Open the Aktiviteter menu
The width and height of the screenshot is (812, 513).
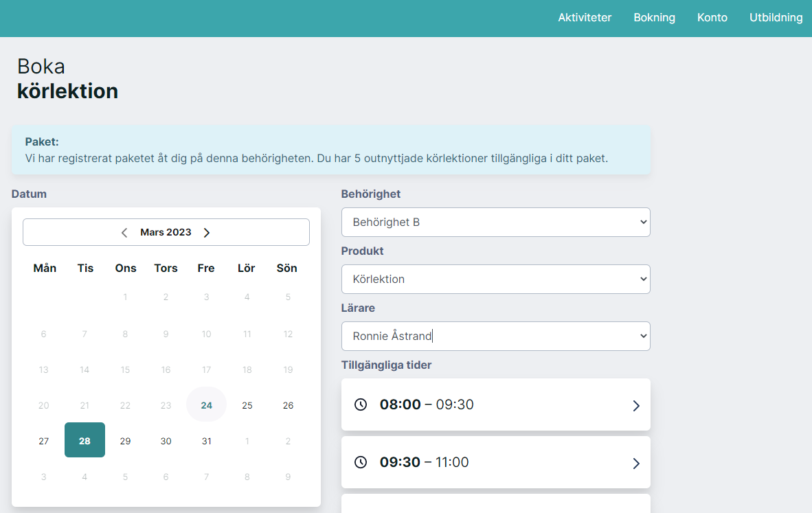(585, 18)
